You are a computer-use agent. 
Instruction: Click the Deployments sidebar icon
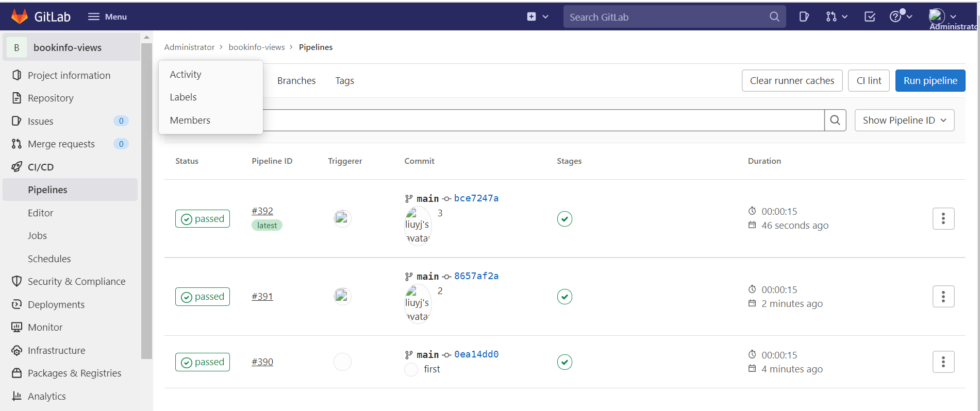coord(16,304)
